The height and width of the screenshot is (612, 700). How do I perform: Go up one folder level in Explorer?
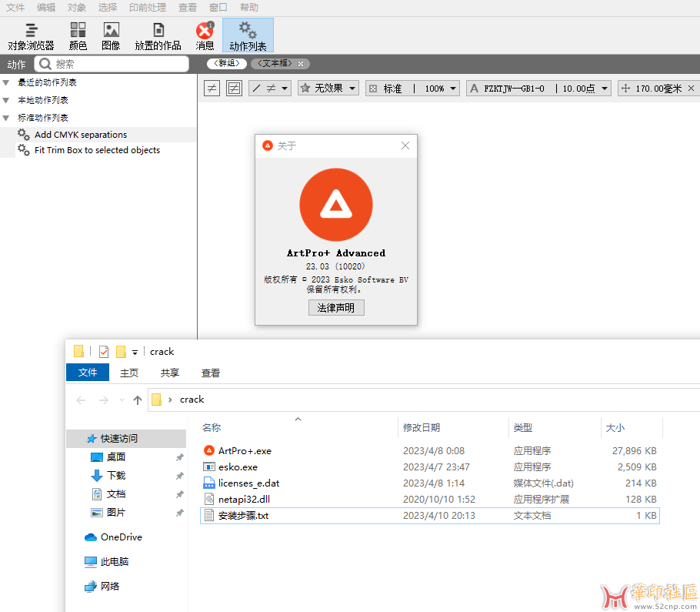coord(138,400)
